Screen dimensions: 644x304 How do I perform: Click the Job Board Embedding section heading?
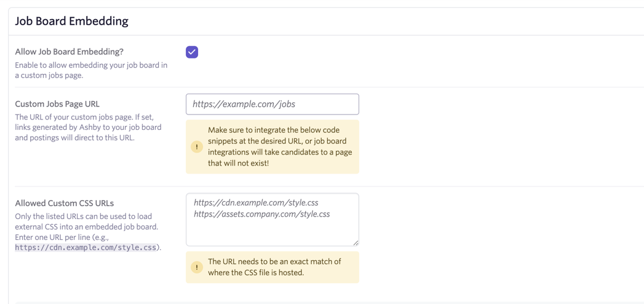click(x=72, y=21)
